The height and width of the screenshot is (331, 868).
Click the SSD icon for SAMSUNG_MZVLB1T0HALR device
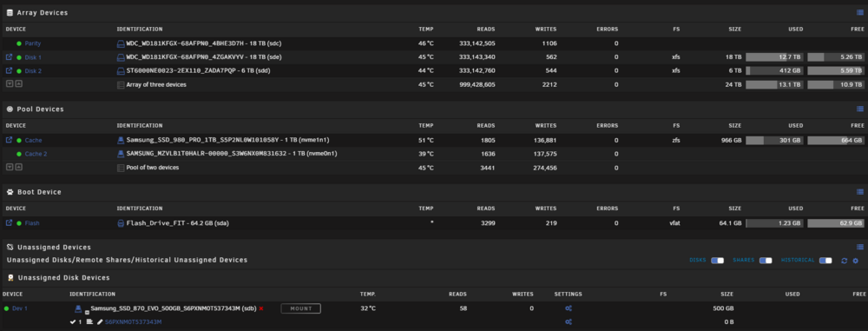click(121, 154)
